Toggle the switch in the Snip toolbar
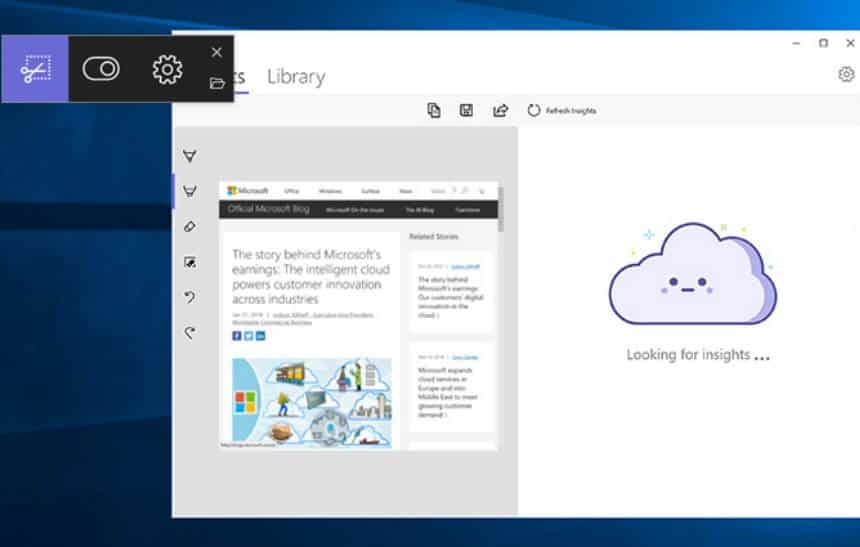Viewport: 860px width, 547px height. click(101, 69)
